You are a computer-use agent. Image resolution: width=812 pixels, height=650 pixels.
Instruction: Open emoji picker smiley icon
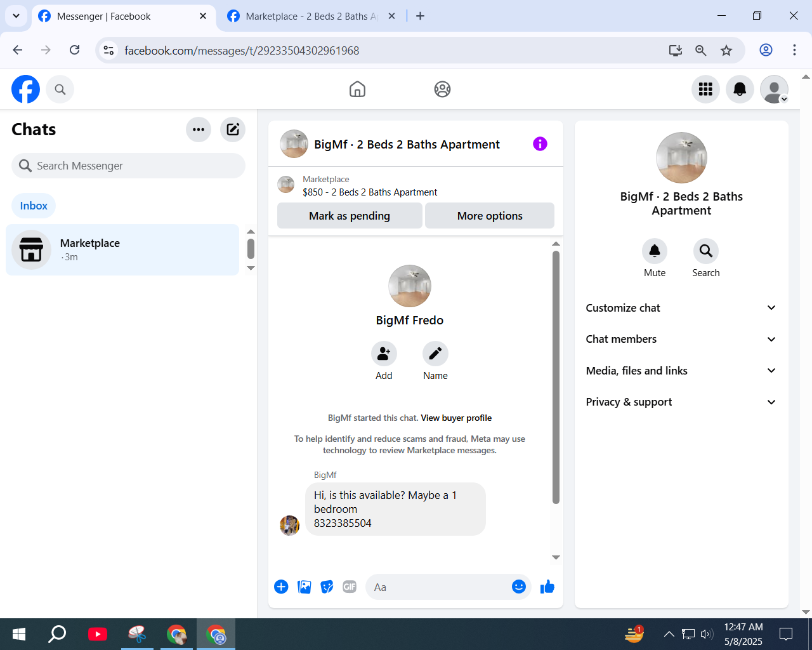pos(519,587)
